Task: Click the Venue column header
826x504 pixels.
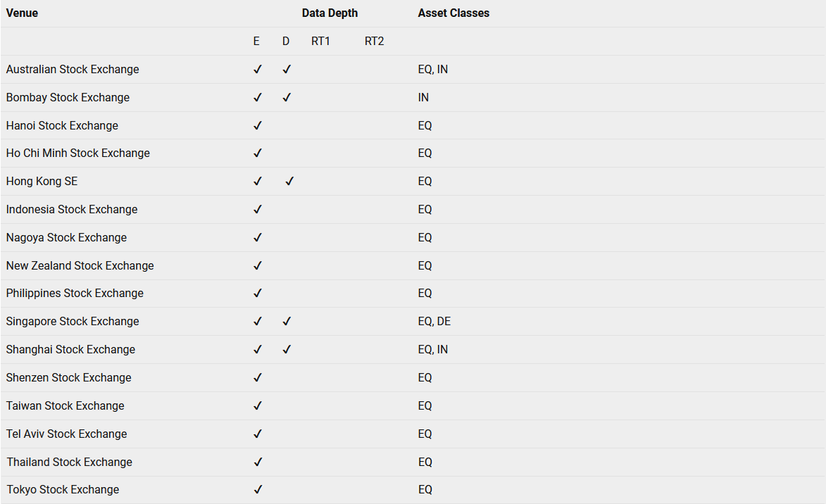Action: 22,13
